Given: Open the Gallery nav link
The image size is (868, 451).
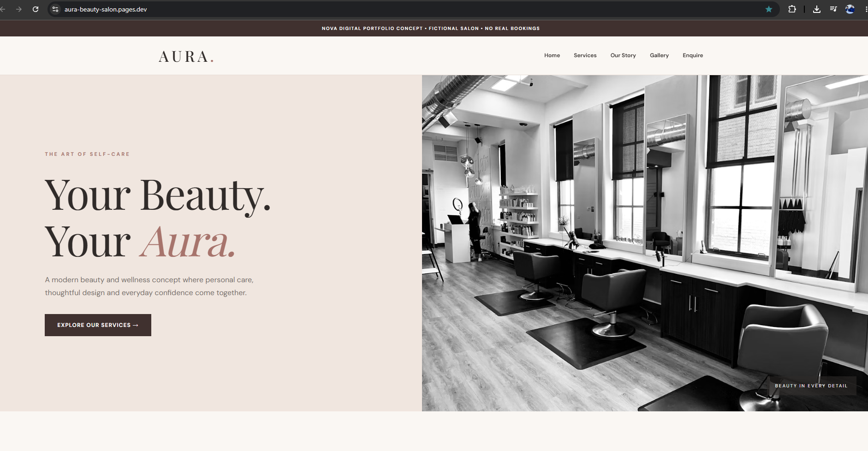Looking at the screenshot, I should 659,55.
